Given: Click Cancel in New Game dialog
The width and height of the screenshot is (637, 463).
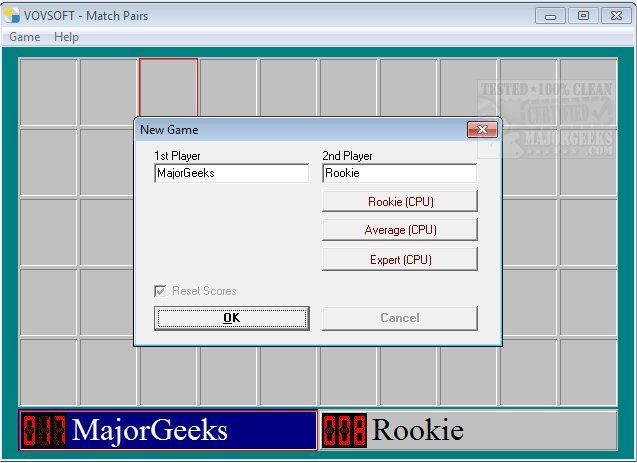Looking at the screenshot, I should [x=400, y=318].
